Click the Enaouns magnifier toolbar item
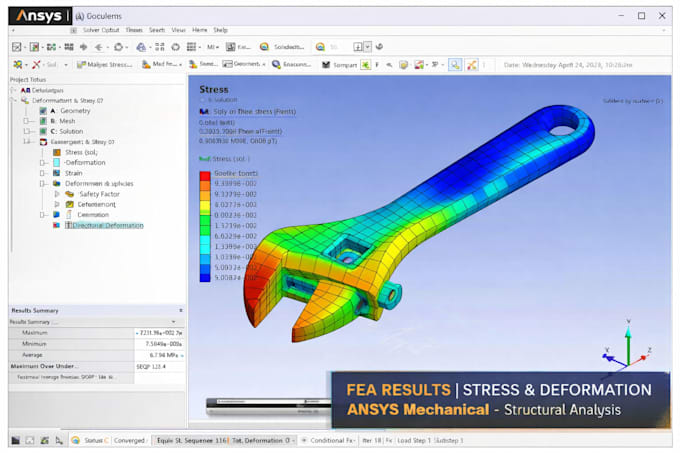 point(291,64)
